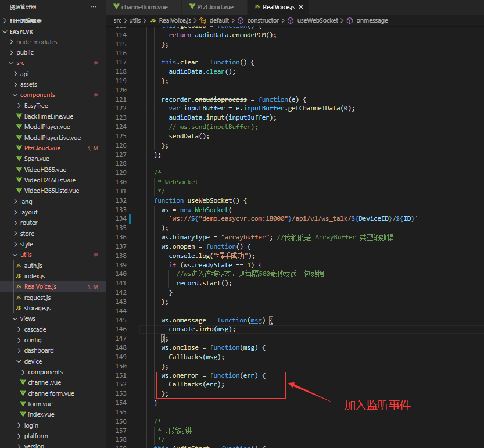
Task: Click JS icon of storage.js file
Action: 19,308
